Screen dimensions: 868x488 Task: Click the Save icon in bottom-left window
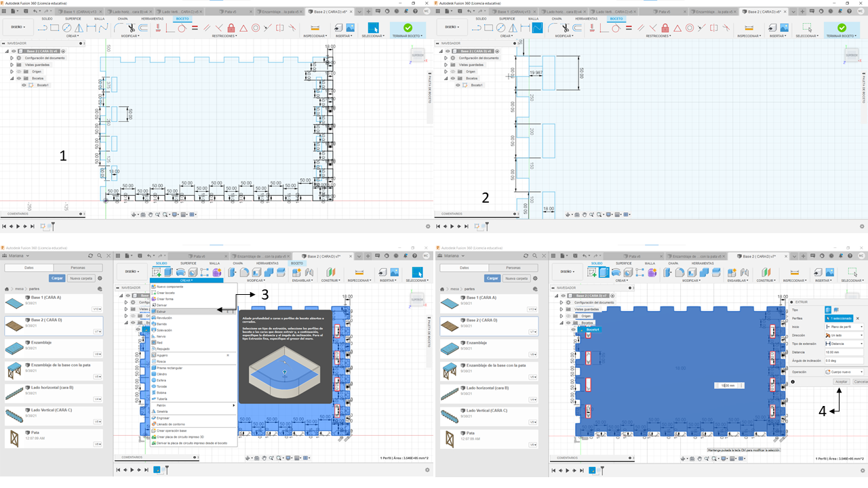tap(138, 256)
